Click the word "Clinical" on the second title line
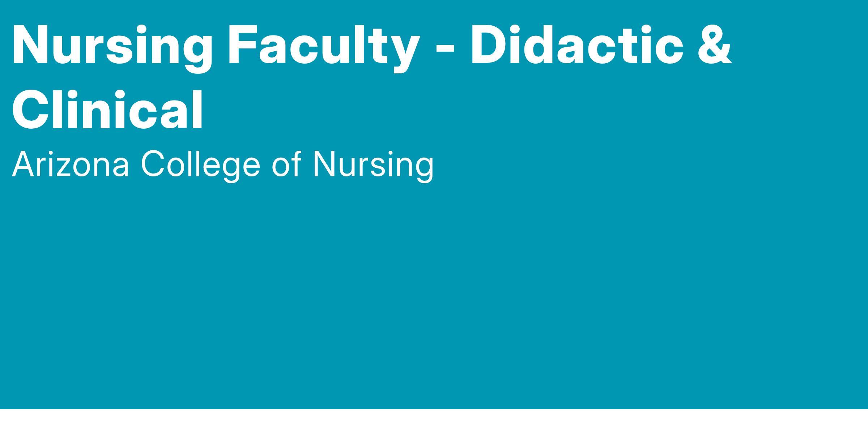The width and height of the screenshot is (868, 424). click(x=107, y=109)
